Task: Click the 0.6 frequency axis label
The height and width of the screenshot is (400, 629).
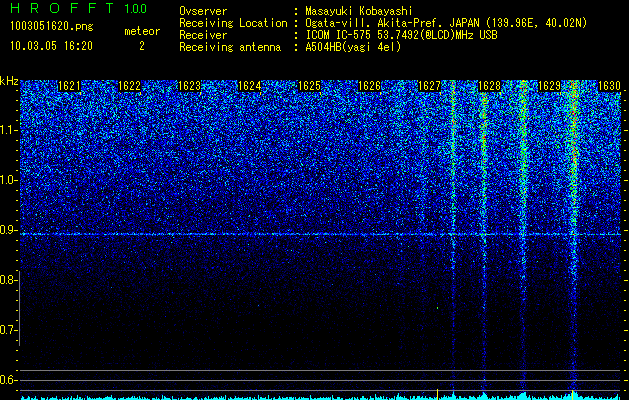Action: pyautogui.click(x=7, y=380)
